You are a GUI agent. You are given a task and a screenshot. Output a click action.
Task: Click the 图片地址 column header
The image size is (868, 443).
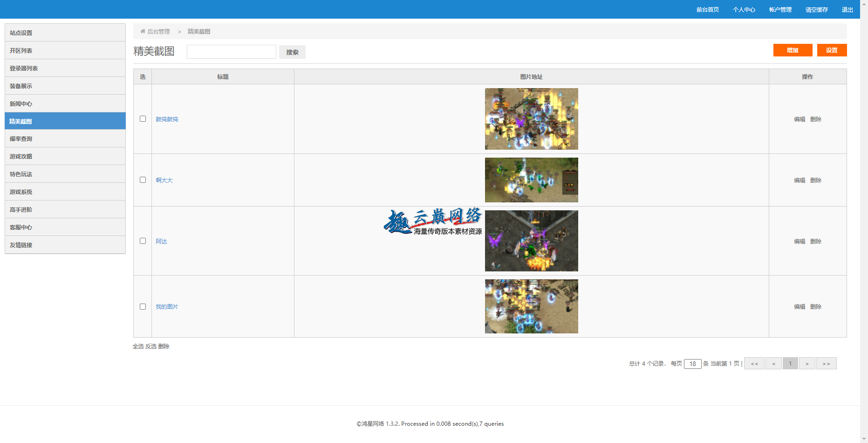pos(531,77)
